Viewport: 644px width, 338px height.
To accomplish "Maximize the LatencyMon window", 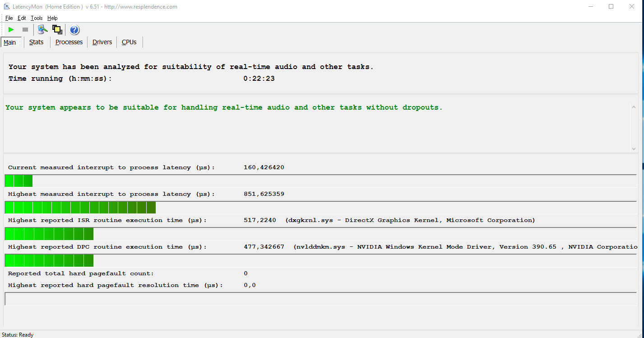I will pyautogui.click(x=611, y=7).
